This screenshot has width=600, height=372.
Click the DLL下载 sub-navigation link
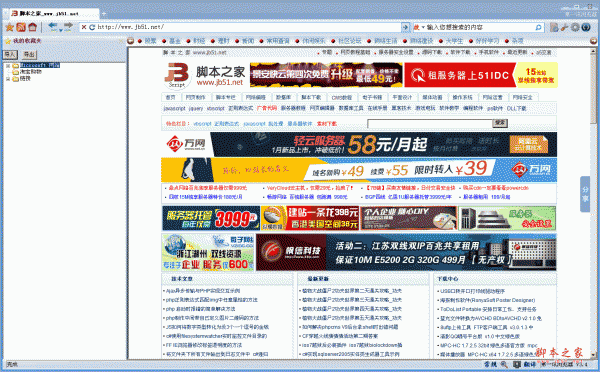(517, 108)
